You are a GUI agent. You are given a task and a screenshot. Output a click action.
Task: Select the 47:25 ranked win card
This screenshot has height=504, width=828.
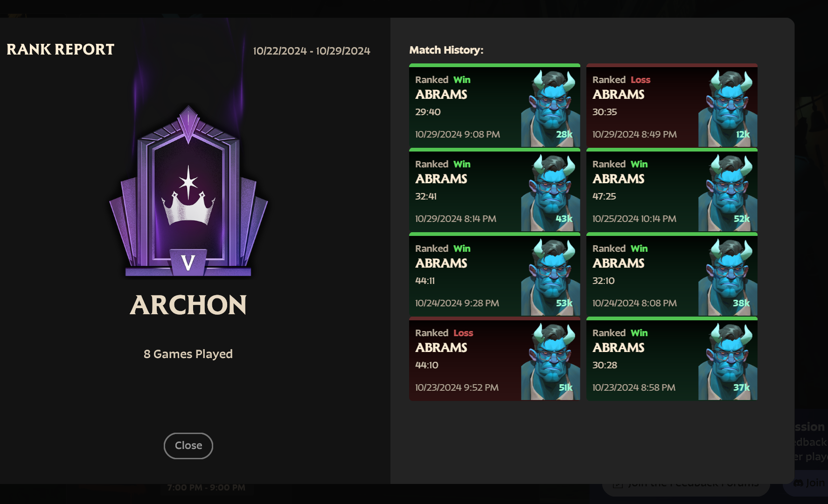click(x=672, y=190)
